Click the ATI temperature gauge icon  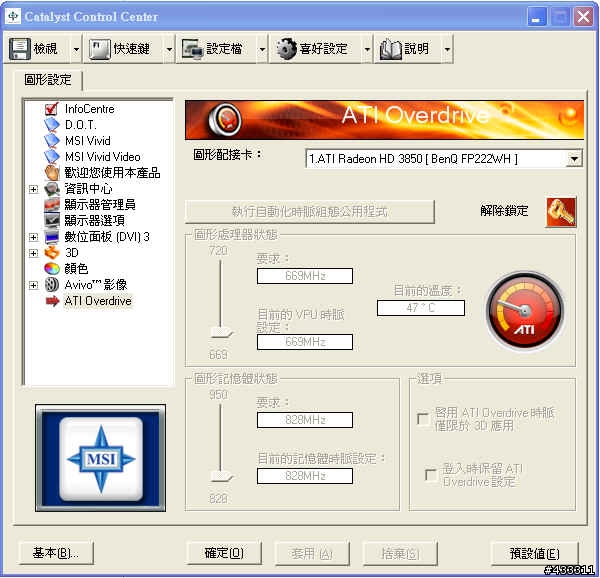click(525, 310)
